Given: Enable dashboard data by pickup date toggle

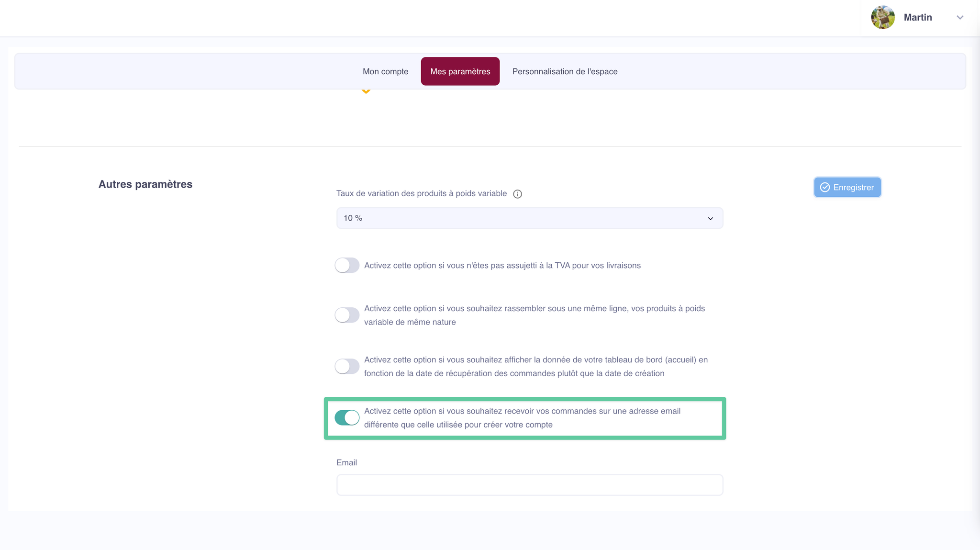Looking at the screenshot, I should [347, 366].
